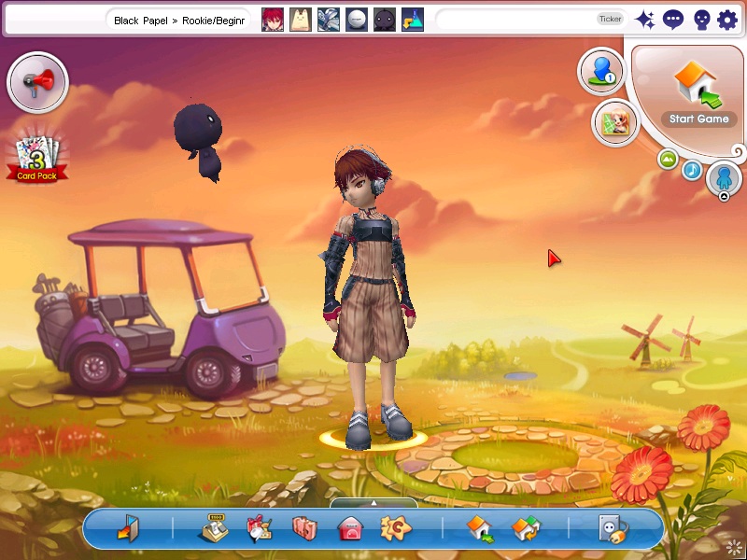Screen dimensions: 747x560
Task: Open the Card Pack icon
Action: point(37,159)
